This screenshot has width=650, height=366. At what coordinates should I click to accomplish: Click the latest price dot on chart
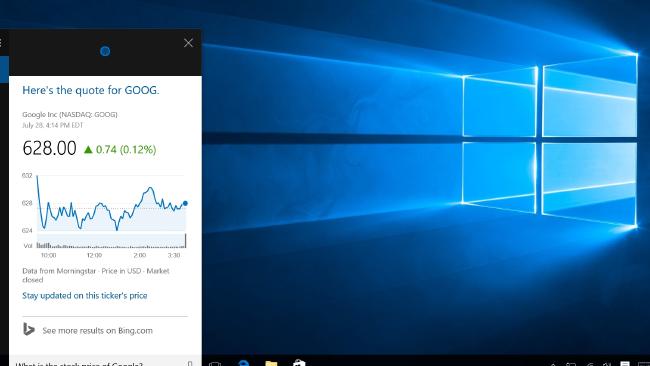(x=185, y=203)
